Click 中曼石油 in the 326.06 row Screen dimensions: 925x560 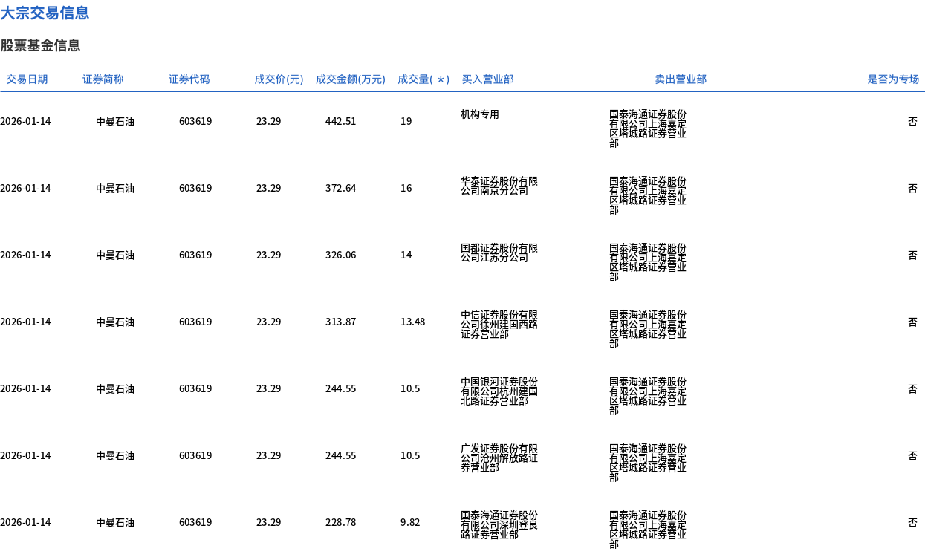[115, 255]
